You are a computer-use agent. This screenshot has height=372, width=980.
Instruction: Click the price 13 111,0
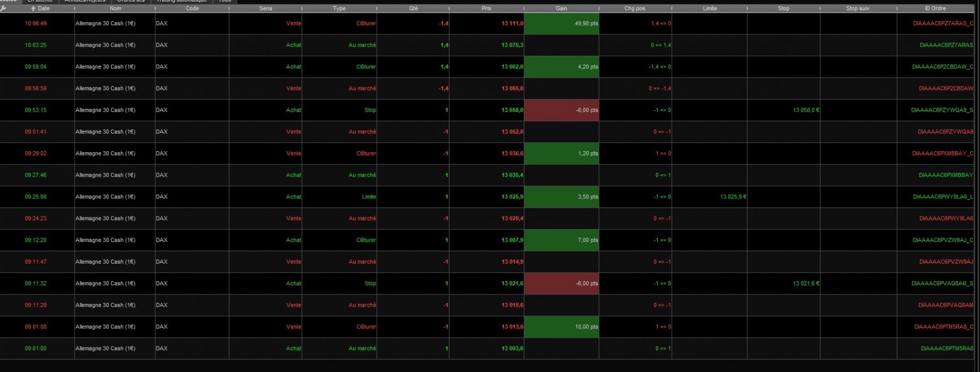512,23
